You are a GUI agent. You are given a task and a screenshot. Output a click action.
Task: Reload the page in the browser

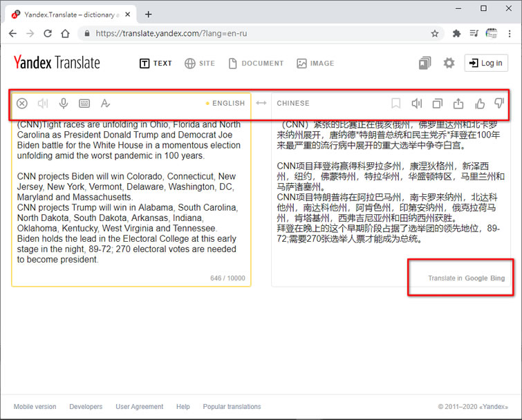point(48,33)
